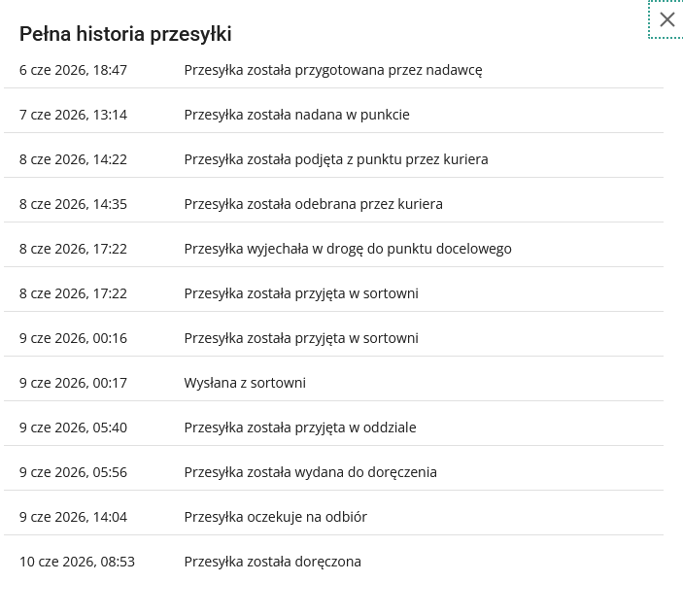The height and width of the screenshot is (616, 683).
Task: Select 'wyjechała w drogę do punktu docelowego' entry
Action: pos(348,249)
